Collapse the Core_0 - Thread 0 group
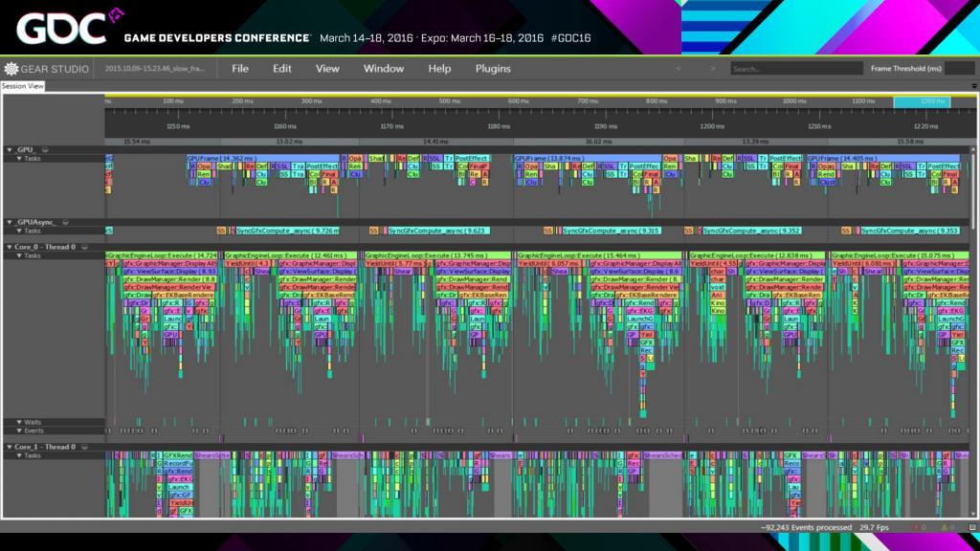 pyautogui.click(x=10, y=248)
